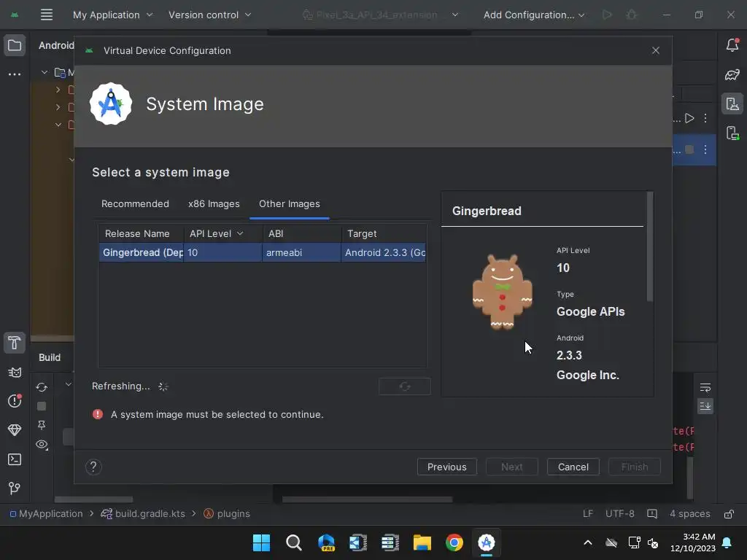Click the Android 2.3.3 target cell
This screenshot has width=747, height=560.
tap(384, 252)
